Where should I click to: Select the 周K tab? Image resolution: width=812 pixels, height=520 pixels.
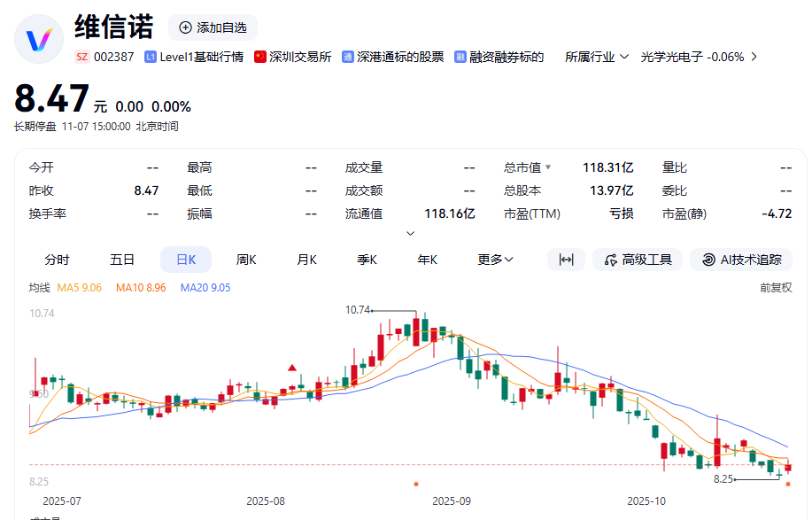click(x=246, y=260)
